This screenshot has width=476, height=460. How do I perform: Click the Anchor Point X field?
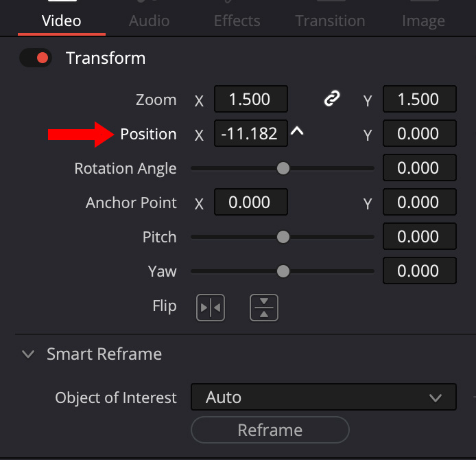(250, 203)
